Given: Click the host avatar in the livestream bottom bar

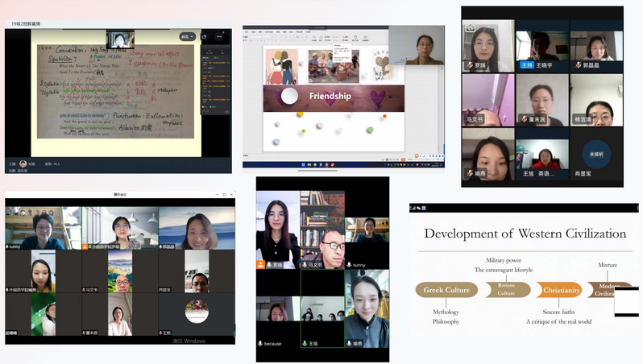Looking at the screenshot, I should 23,163.
